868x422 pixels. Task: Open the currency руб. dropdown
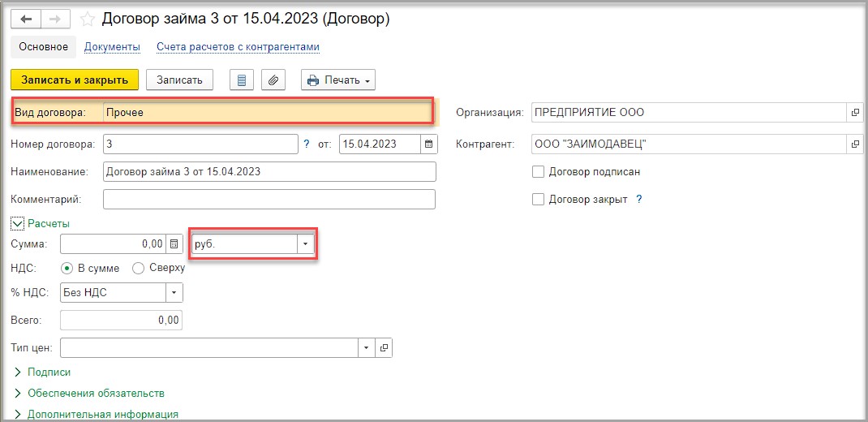[306, 244]
